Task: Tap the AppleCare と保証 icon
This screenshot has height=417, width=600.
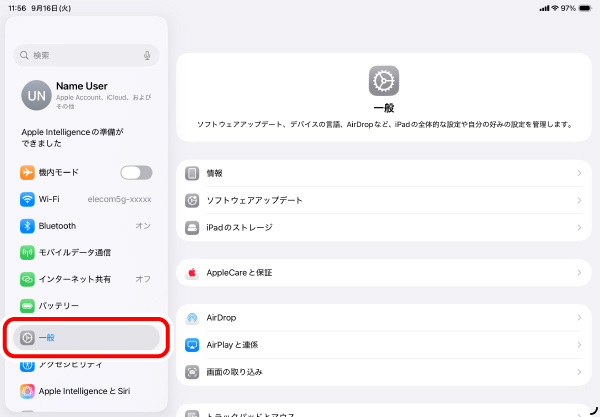Action: 193,272
